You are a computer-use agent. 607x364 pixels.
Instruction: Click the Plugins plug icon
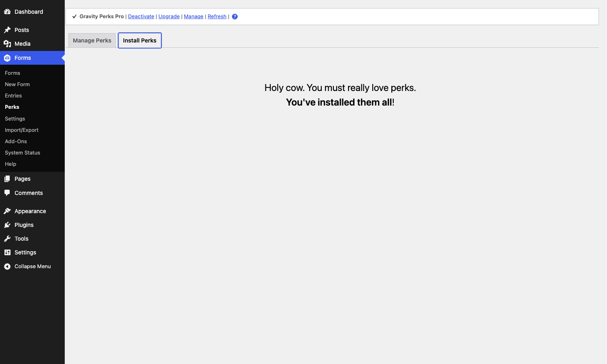click(7, 225)
